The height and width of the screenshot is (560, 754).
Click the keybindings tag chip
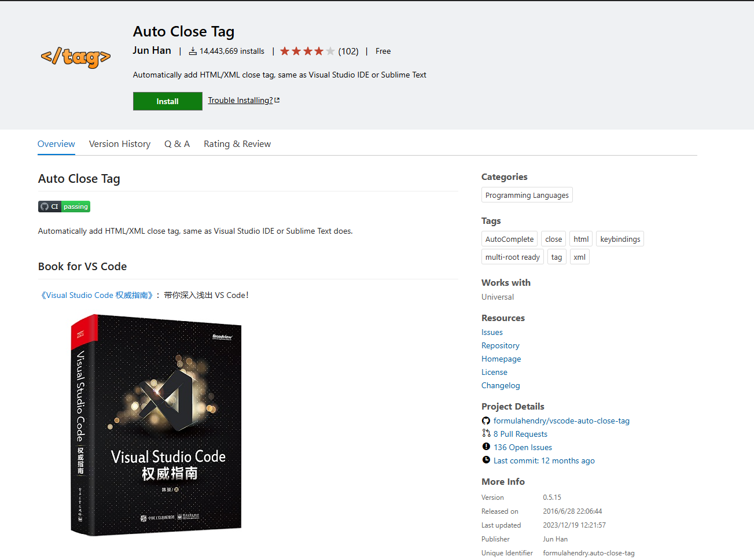click(x=620, y=239)
